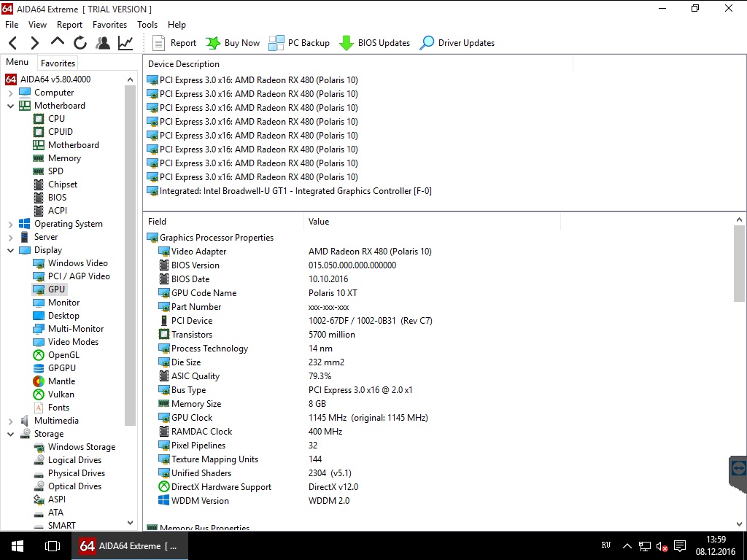This screenshot has height=560, width=747.
Task: Click tree panel scroll down arrow
Action: click(130, 522)
